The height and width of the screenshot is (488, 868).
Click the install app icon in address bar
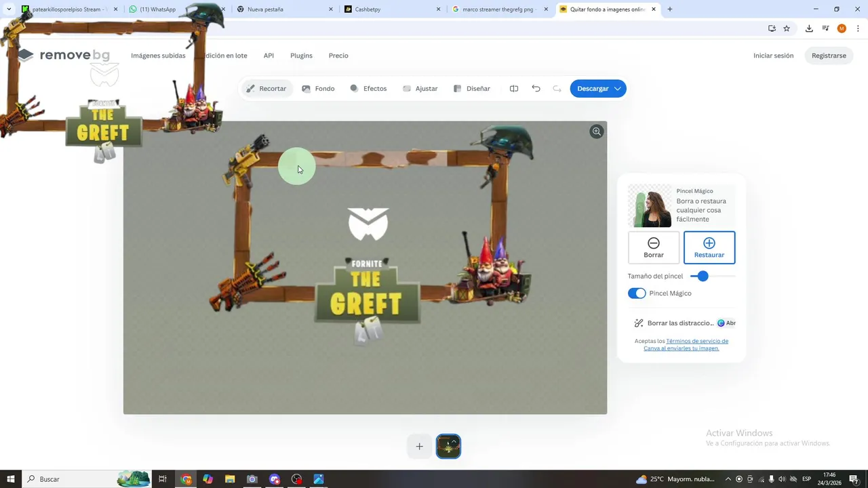[772, 28]
